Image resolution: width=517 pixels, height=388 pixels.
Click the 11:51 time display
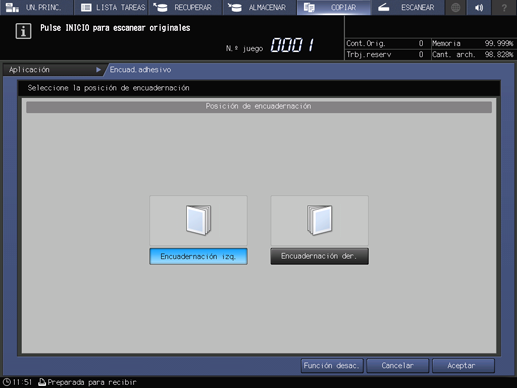click(x=22, y=382)
